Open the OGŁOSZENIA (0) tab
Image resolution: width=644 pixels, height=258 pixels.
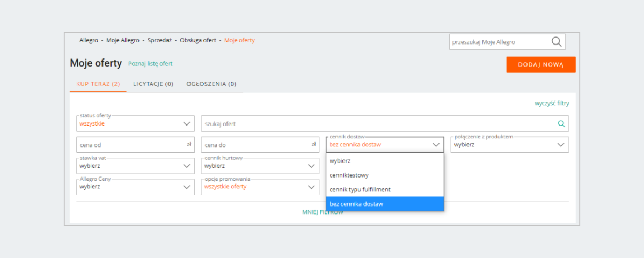pyautogui.click(x=211, y=84)
